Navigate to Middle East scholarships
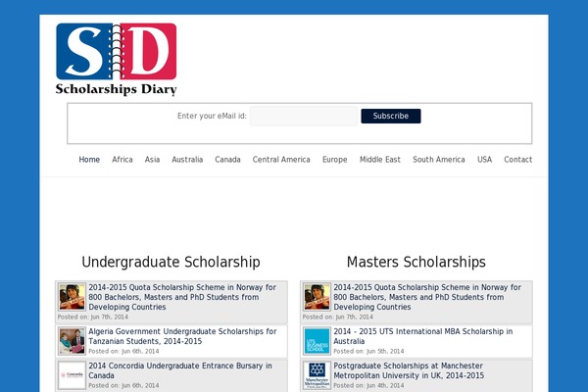 coord(380,160)
